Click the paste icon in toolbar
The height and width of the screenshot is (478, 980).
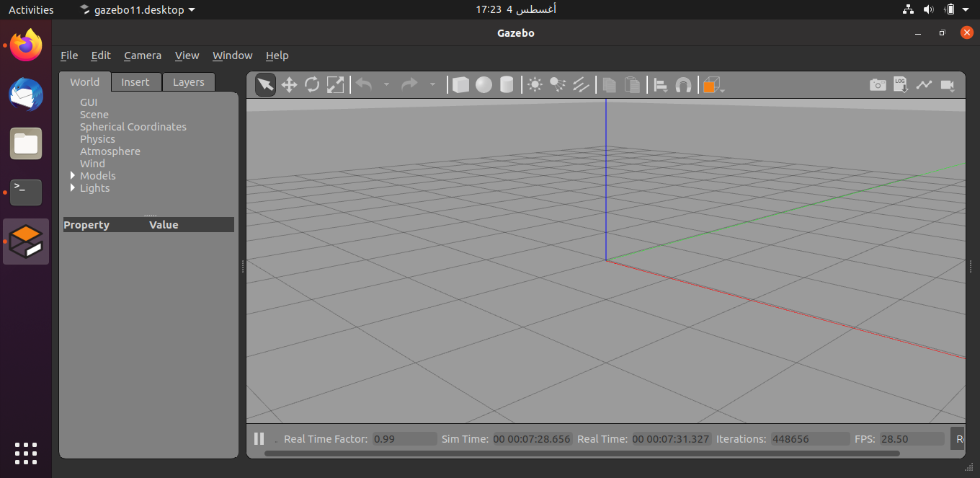[632, 85]
